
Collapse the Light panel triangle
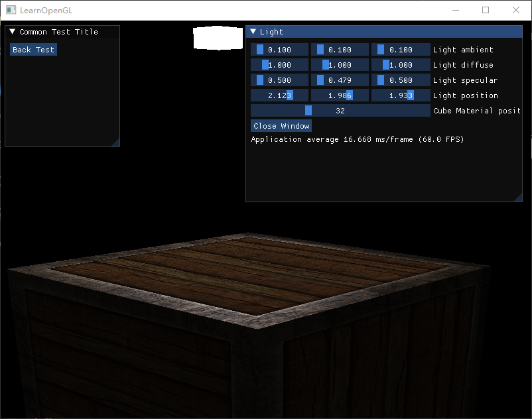(x=253, y=32)
